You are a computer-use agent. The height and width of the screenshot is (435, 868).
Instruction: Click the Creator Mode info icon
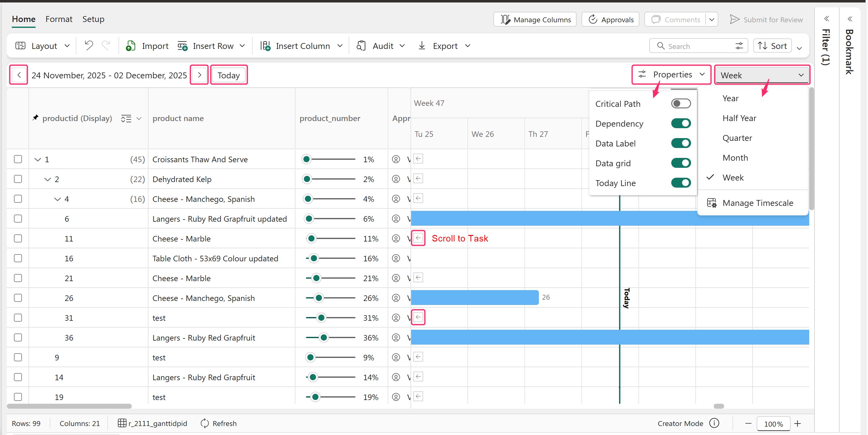pyautogui.click(x=714, y=423)
